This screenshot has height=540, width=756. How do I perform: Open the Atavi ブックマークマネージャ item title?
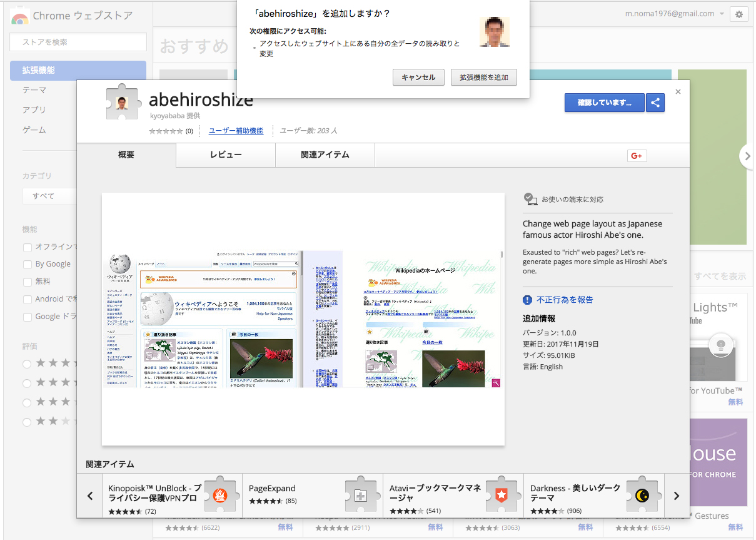pyautogui.click(x=436, y=494)
